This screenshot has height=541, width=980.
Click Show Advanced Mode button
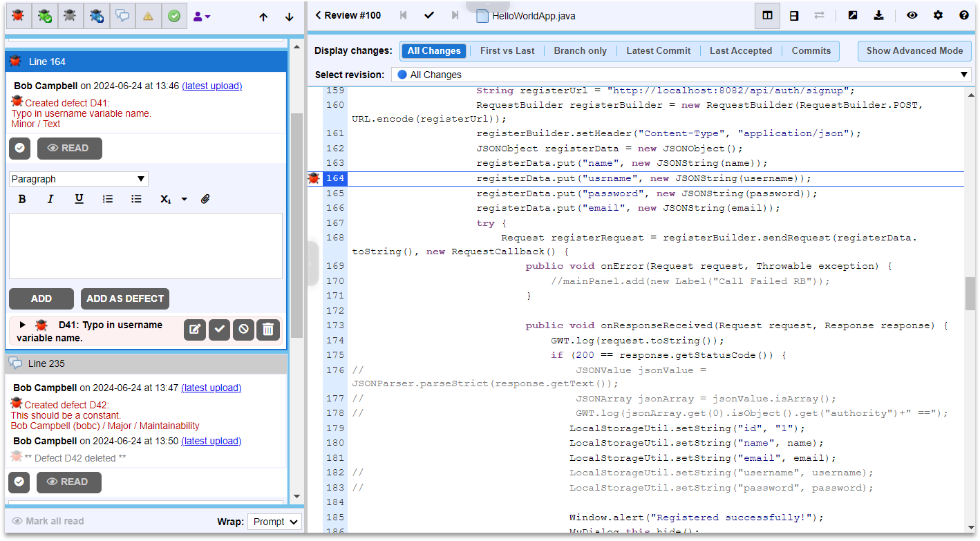click(914, 50)
